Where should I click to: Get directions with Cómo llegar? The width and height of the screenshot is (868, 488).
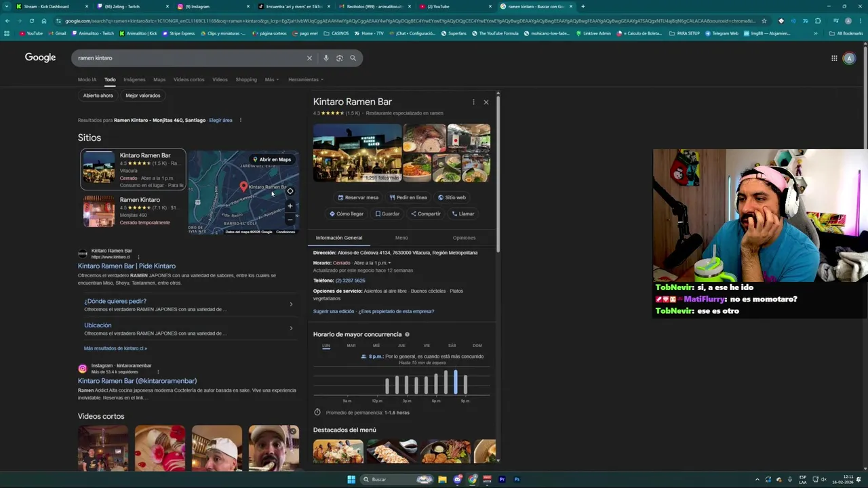(347, 213)
